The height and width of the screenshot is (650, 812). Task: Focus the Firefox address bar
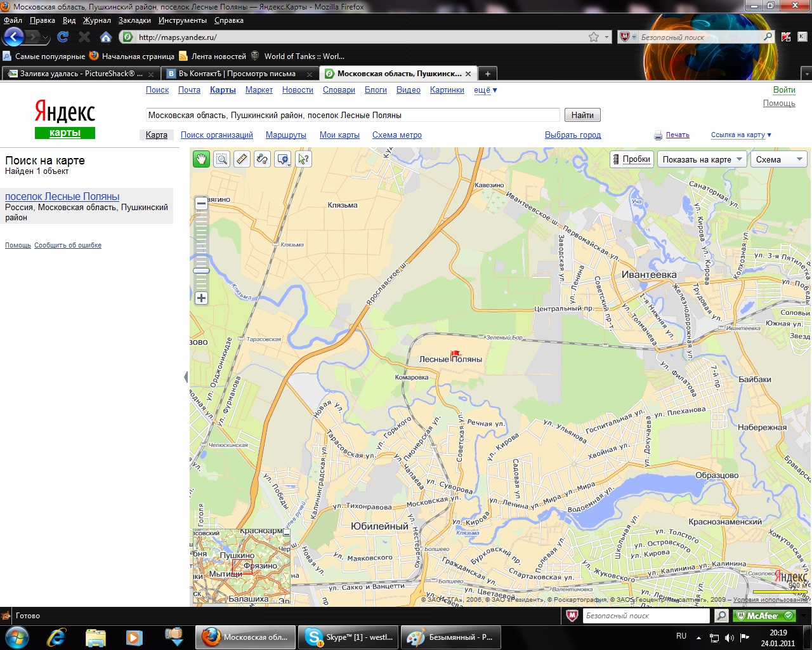362,37
